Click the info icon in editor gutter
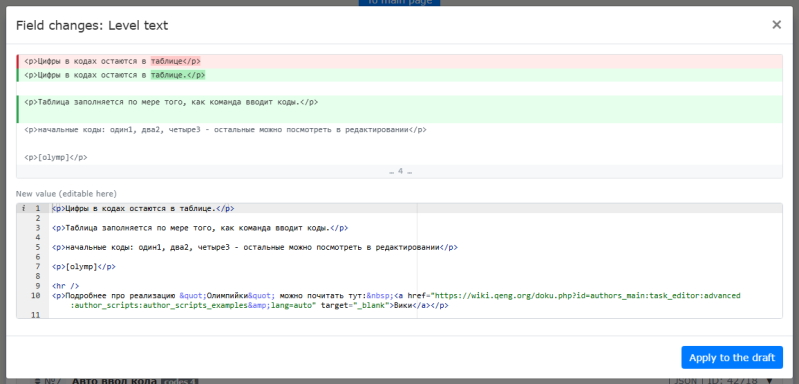The width and height of the screenshot is (799, 384). [x=23, y=208]
